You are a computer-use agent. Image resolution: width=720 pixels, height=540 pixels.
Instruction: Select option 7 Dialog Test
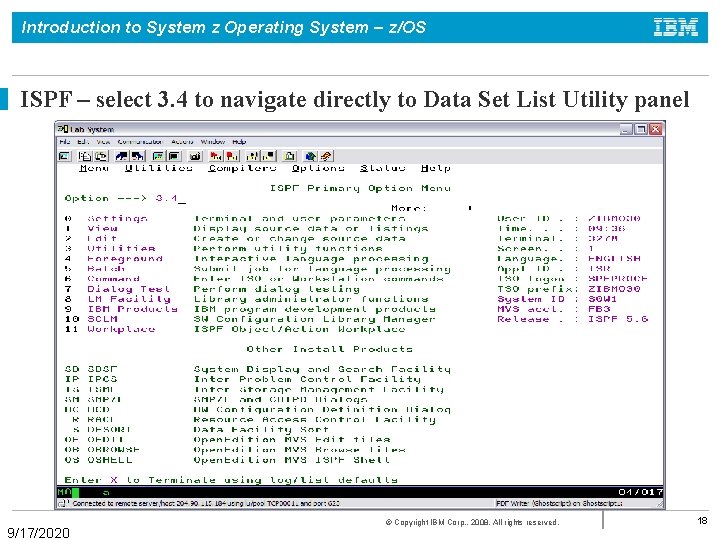pyautogui.click(x=129, y=289)
